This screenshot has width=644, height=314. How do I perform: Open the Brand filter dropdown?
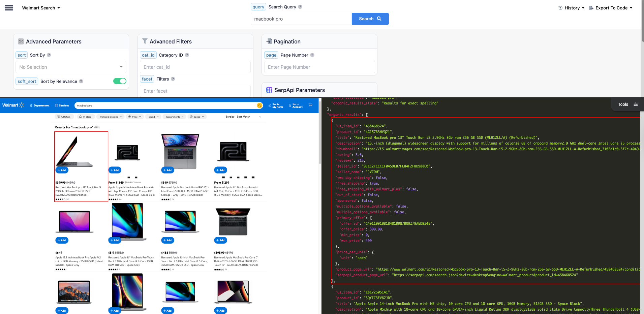pyautogui.click(x=154, y=117)
